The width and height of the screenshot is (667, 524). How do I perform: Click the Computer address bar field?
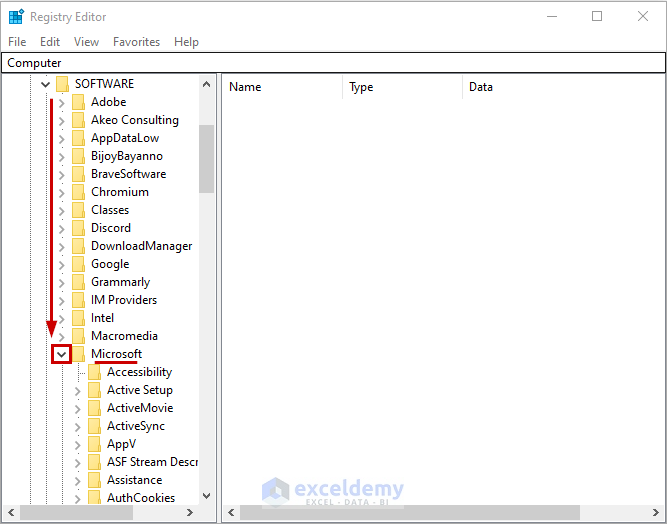(x=334, y=63)
